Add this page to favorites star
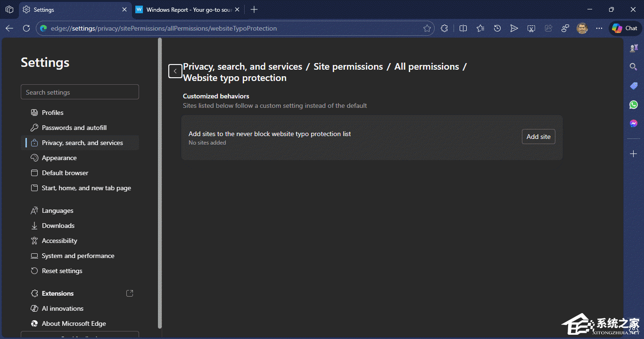Viewport: 644px width, 339px height. 427,28
